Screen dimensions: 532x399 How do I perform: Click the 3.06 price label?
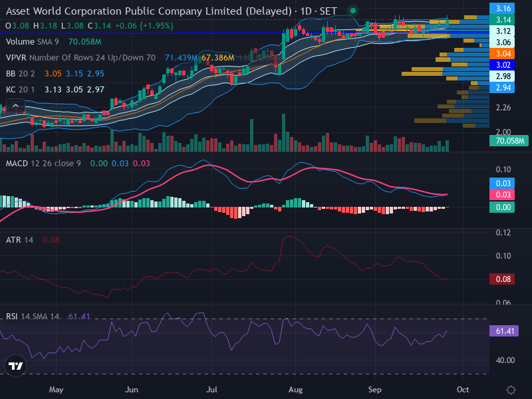coord(502,43)
